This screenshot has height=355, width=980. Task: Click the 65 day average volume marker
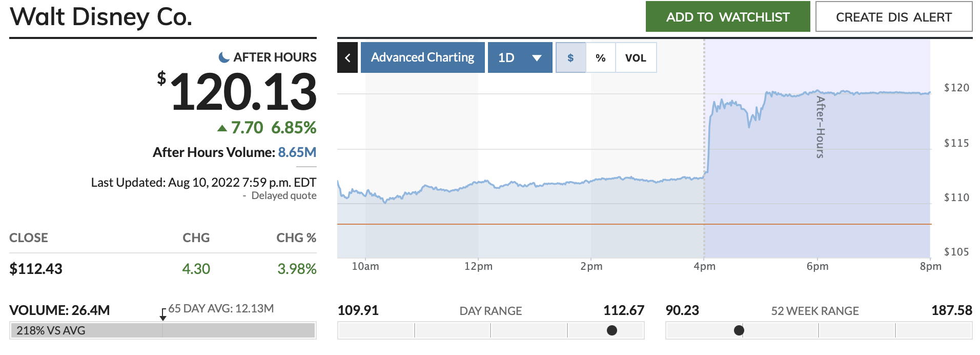tap(163, 315)
